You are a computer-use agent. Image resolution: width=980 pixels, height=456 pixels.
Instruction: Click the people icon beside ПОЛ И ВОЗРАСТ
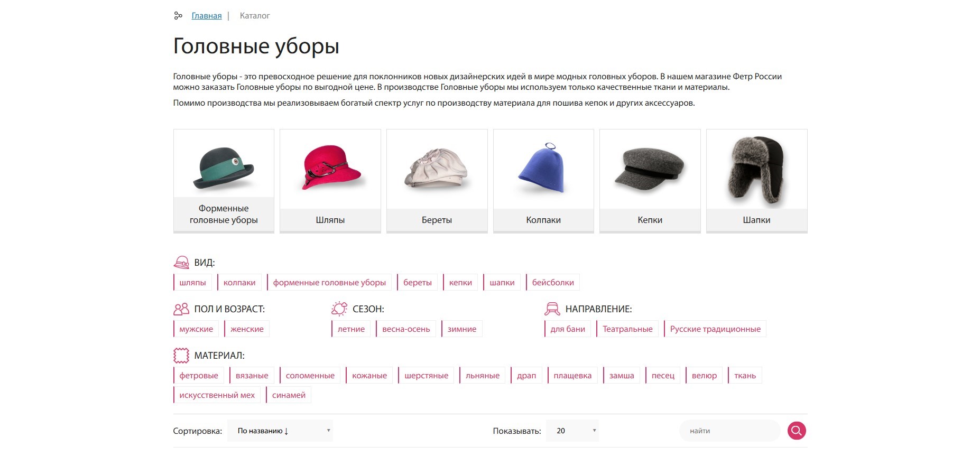[181, 309]
